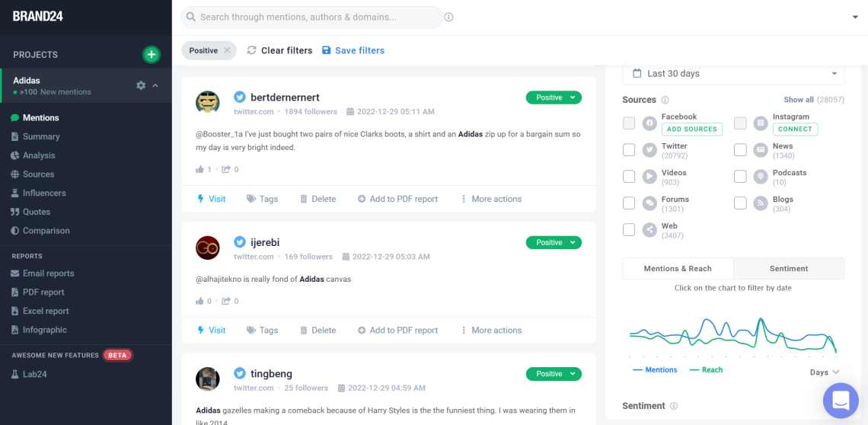Change sentiment dropdown for bertdernernert mention

[554, 97]
